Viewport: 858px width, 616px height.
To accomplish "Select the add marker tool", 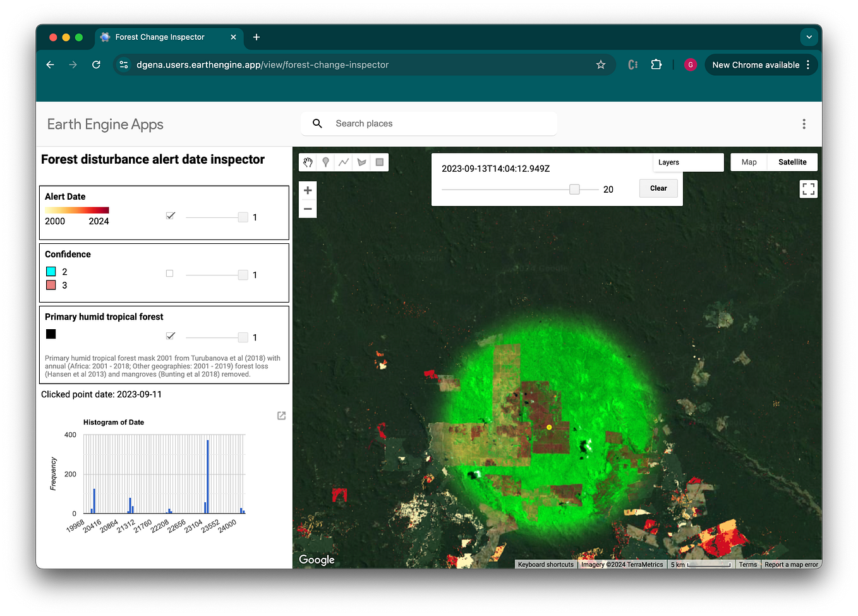I will (x=325, y=162).
